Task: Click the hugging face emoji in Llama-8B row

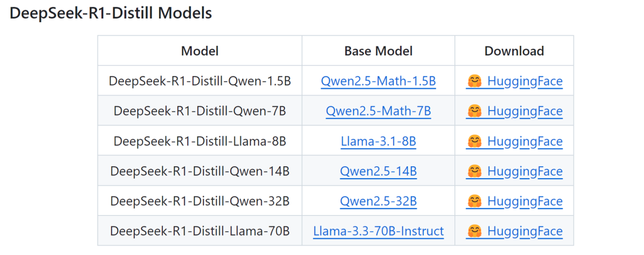Action: 474,141
